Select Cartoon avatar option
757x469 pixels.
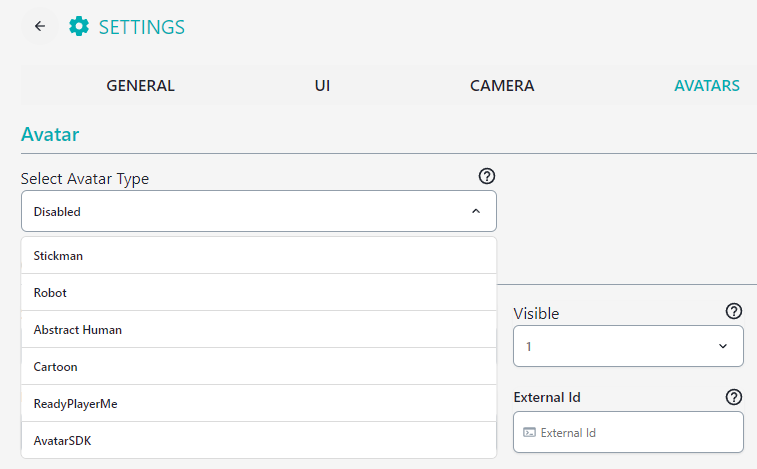click(259, 367)
